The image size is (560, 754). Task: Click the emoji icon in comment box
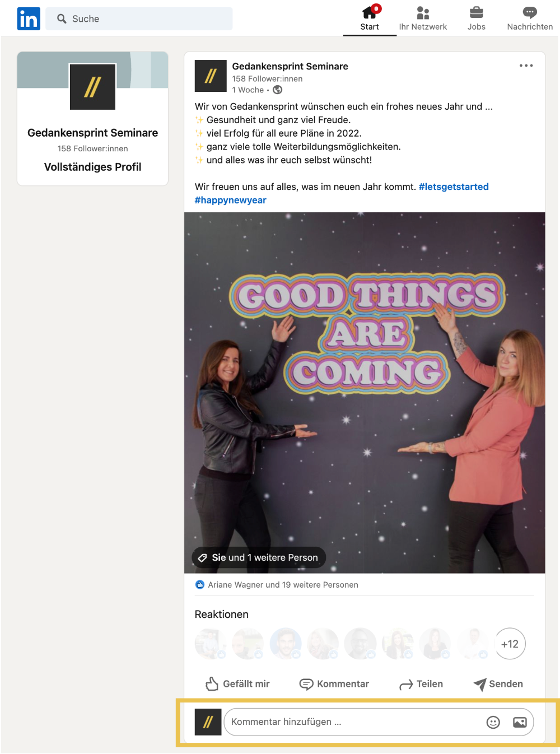[x=493, y=722]
